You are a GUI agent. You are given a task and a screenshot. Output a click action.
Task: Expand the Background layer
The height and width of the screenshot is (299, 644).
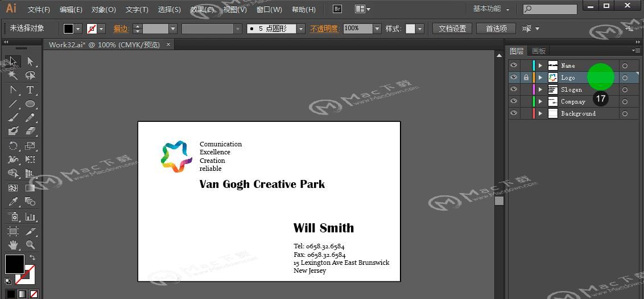tap(540, 113)
